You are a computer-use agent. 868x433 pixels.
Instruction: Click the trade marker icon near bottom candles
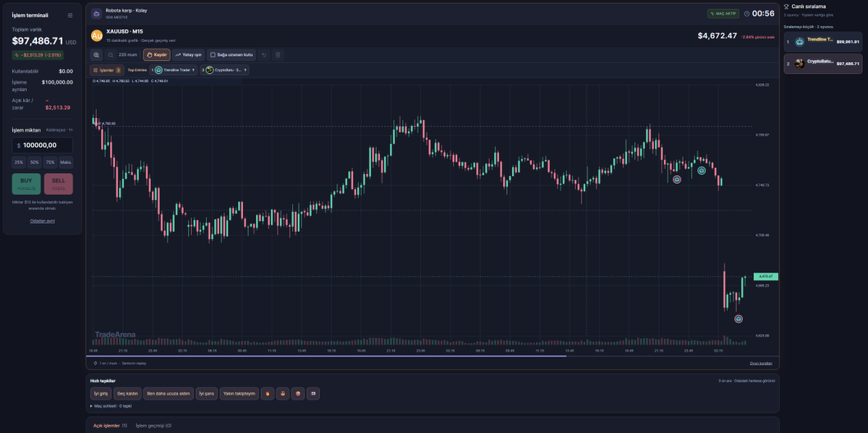[739, 319]
